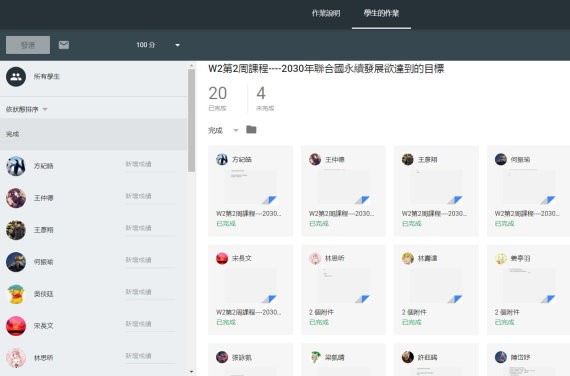
Task: Click the name 林思昕 in sidebar list
Action: (44, 358)
